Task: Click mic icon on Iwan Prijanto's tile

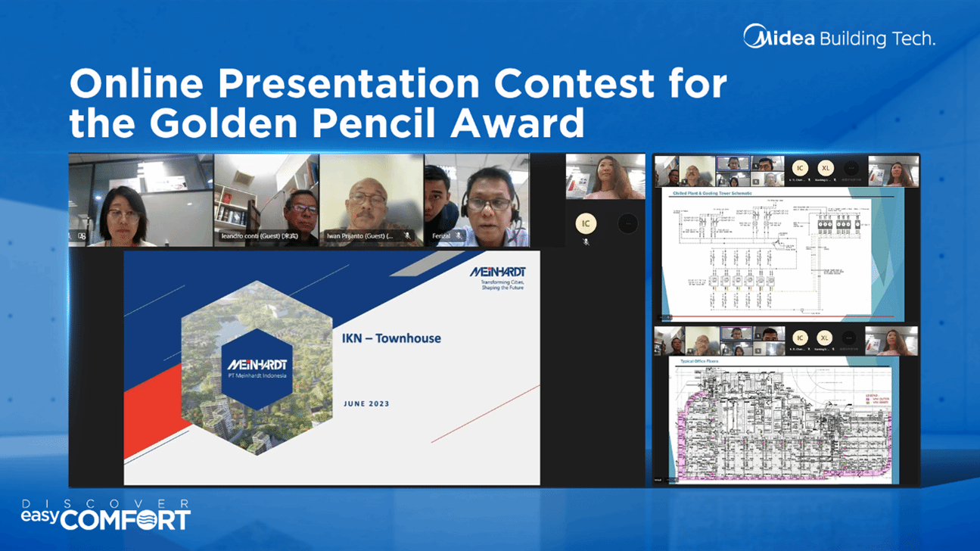Action: tap(407, 236)
